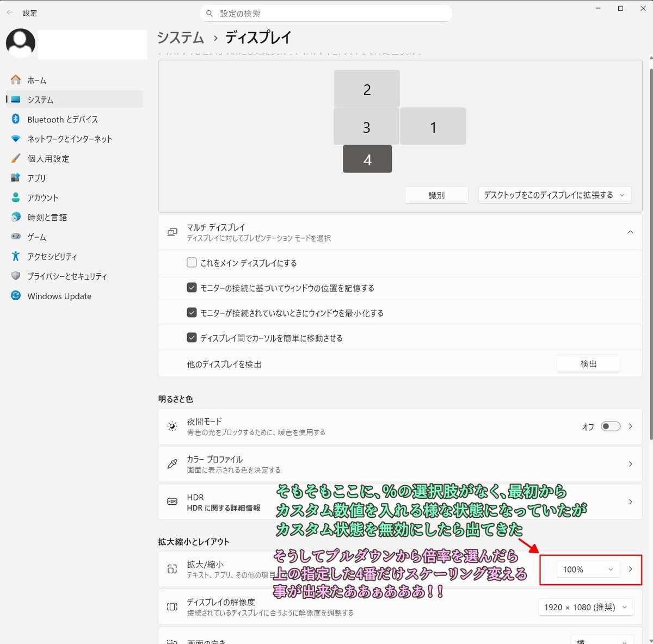Viewport: 653px width, 644px height.
Task: Check これをメイン ディスプレイにする checkbox
Action: coord(192,263)
